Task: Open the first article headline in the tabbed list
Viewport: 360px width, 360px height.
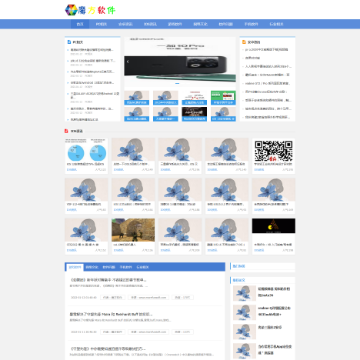Action: (108, 280)
